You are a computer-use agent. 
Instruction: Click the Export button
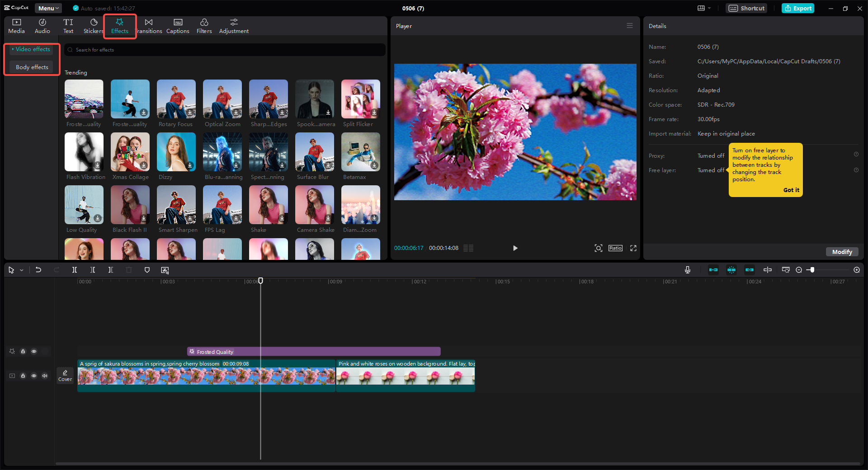(797, 8)
